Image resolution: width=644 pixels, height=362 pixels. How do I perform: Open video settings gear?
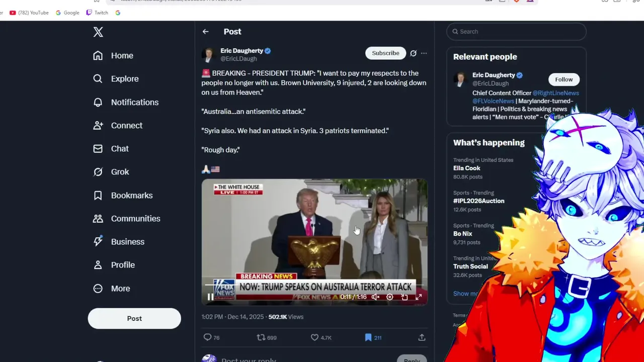coord(389,297)
